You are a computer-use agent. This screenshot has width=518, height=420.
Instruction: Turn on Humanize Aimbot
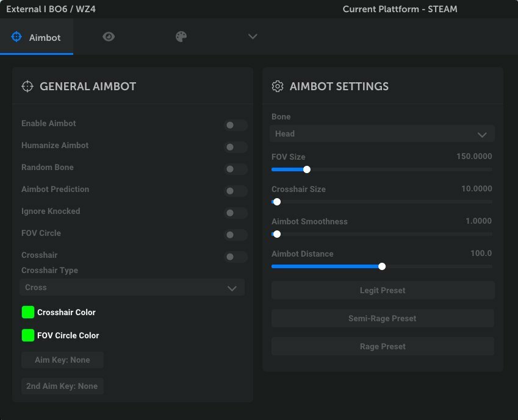236,147
